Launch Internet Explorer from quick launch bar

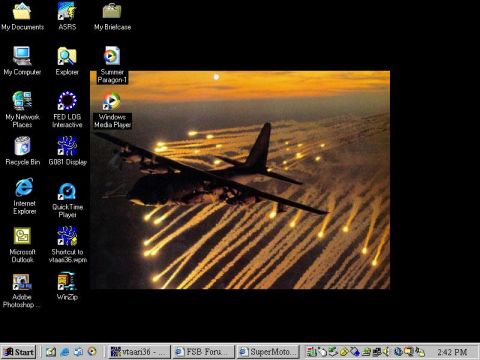pyautogui.click(x=65, y=352)
